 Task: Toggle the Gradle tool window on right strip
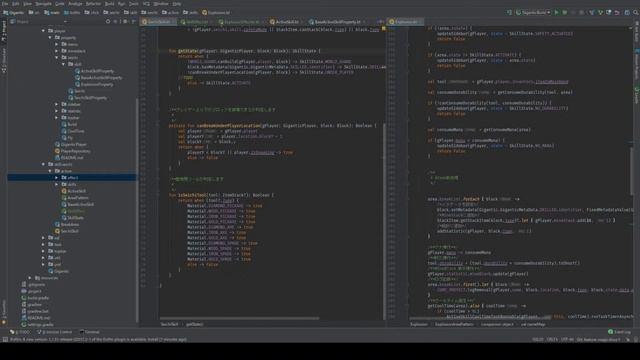click(x=636, y=95)
